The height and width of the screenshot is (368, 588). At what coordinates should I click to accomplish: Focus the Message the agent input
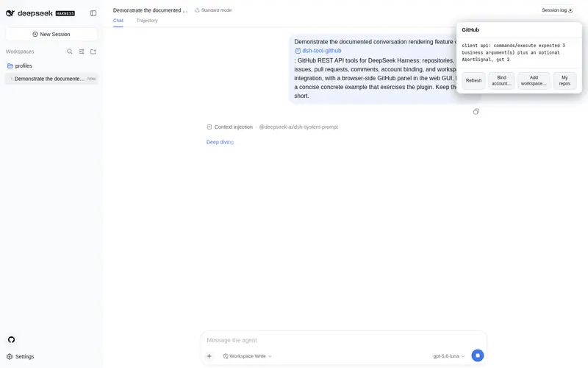point(343,340)
